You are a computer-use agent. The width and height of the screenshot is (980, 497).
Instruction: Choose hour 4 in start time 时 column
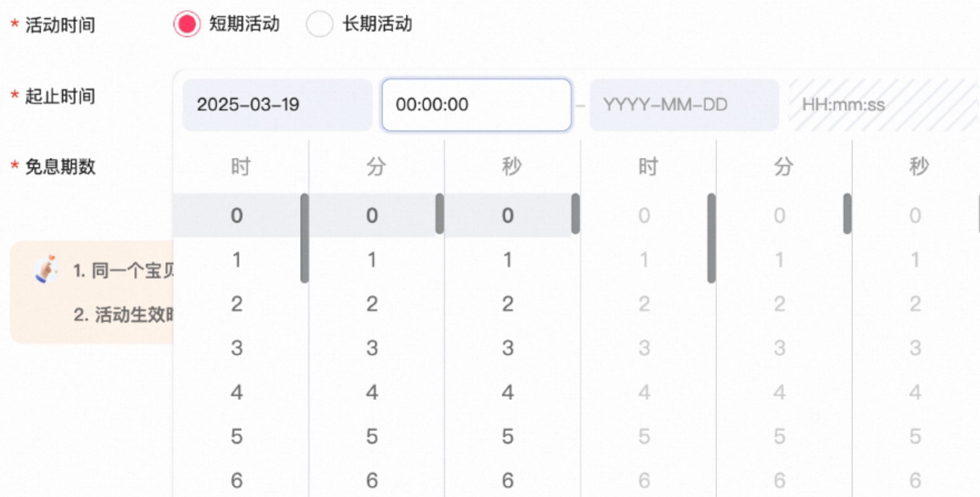coord(236,392)
